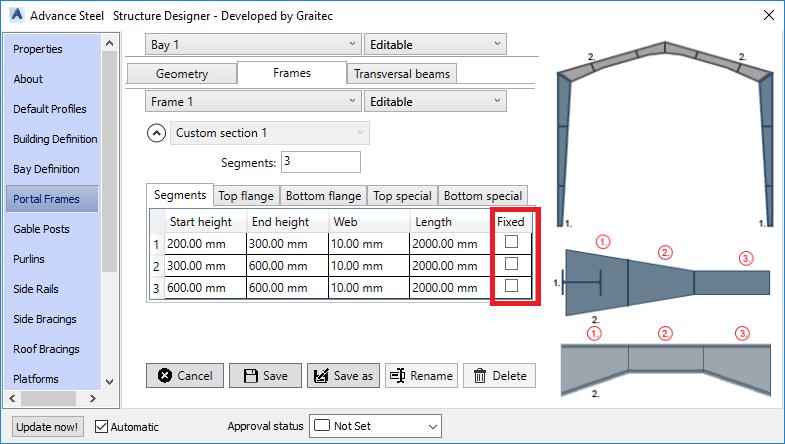Click the sidebar scroll up arrow

[x=110, y=44]
